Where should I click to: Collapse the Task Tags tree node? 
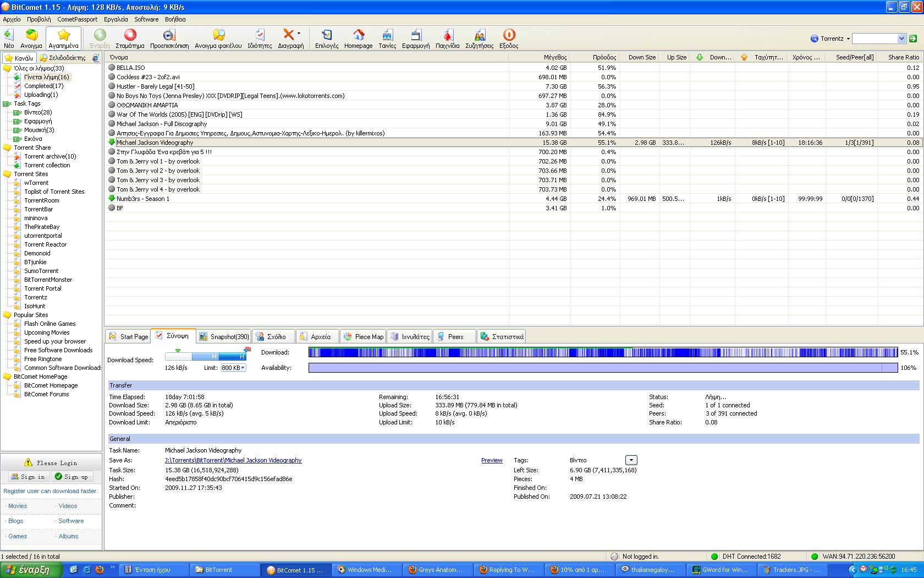point(7,103)
